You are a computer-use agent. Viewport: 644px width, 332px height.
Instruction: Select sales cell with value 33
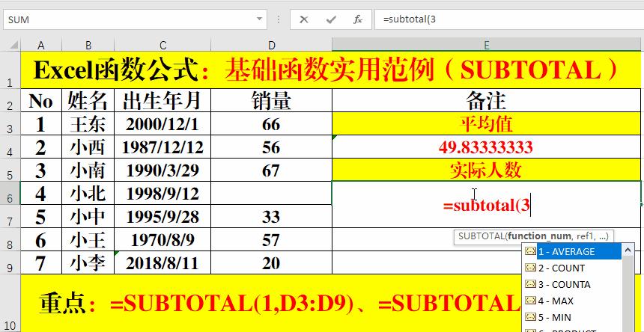271,216
